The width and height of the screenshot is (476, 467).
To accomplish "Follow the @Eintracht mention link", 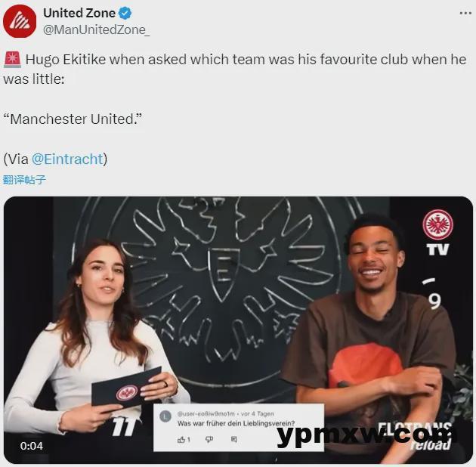I will pos(67,159).
